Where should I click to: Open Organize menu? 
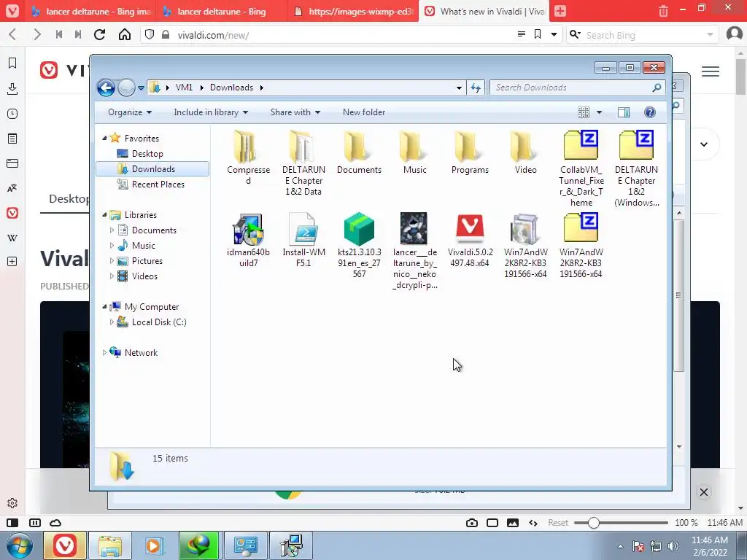[130, 112]
